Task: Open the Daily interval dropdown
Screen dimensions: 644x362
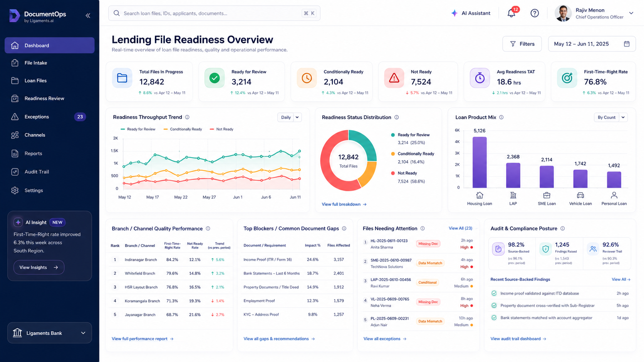Action: pos(290,117)
